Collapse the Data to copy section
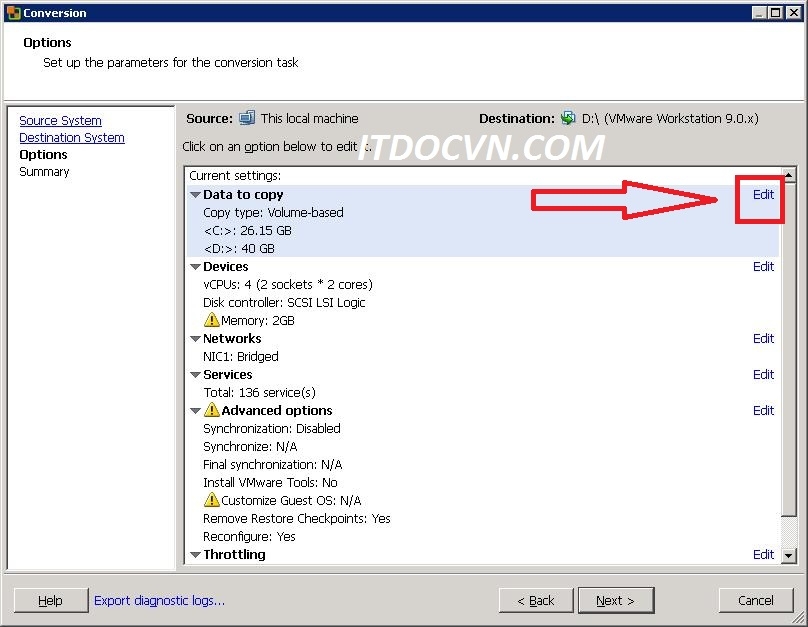808x627 pixels. point(195,195)
